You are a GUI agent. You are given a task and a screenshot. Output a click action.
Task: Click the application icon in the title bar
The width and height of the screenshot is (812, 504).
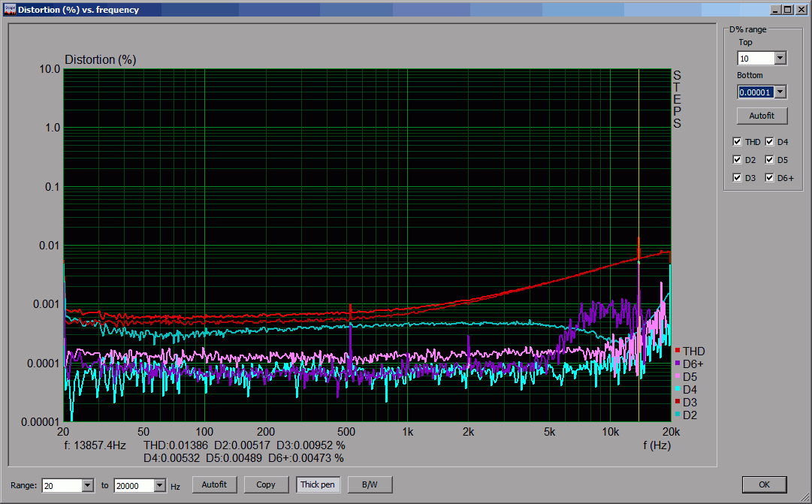pyautogui.click(x=10, y=10)
